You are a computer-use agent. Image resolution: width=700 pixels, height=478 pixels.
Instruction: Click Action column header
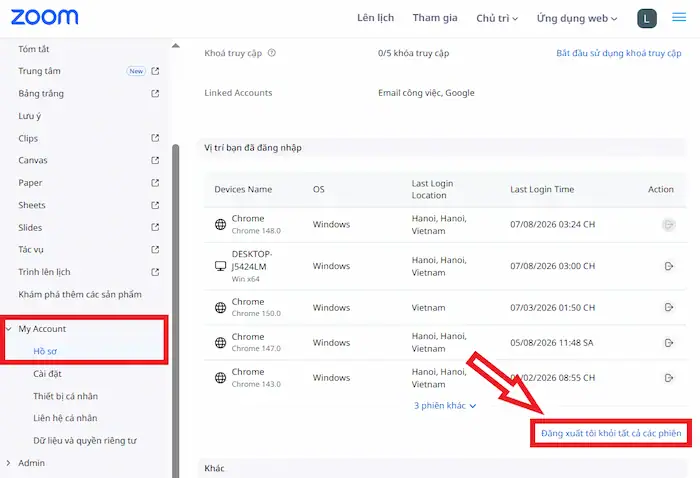(661, 189)
